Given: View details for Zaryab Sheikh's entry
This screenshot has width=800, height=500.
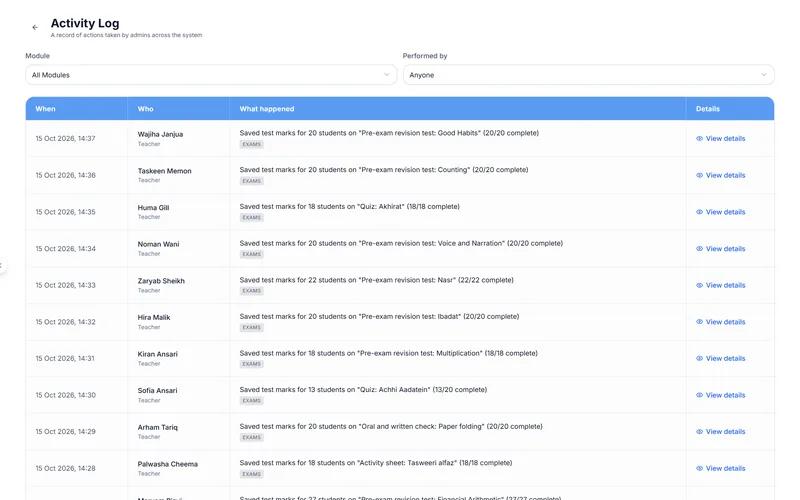Looking at the screenshot, I should pyautogui.click(x=720, y=285).
